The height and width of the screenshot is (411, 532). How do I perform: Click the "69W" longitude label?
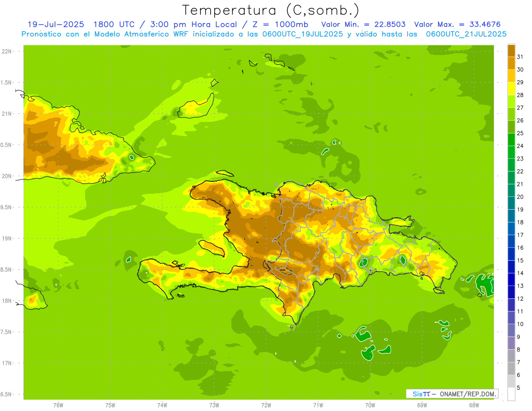pos(422,405)
